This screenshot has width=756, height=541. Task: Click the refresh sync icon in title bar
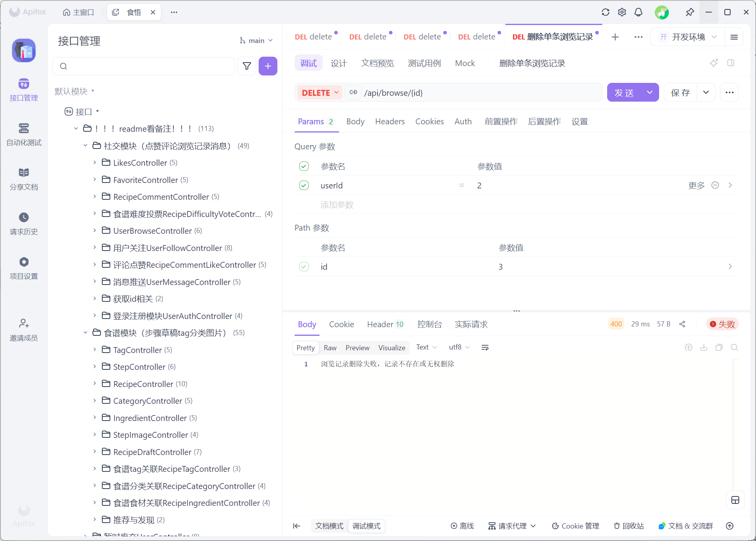pos(605,12)
